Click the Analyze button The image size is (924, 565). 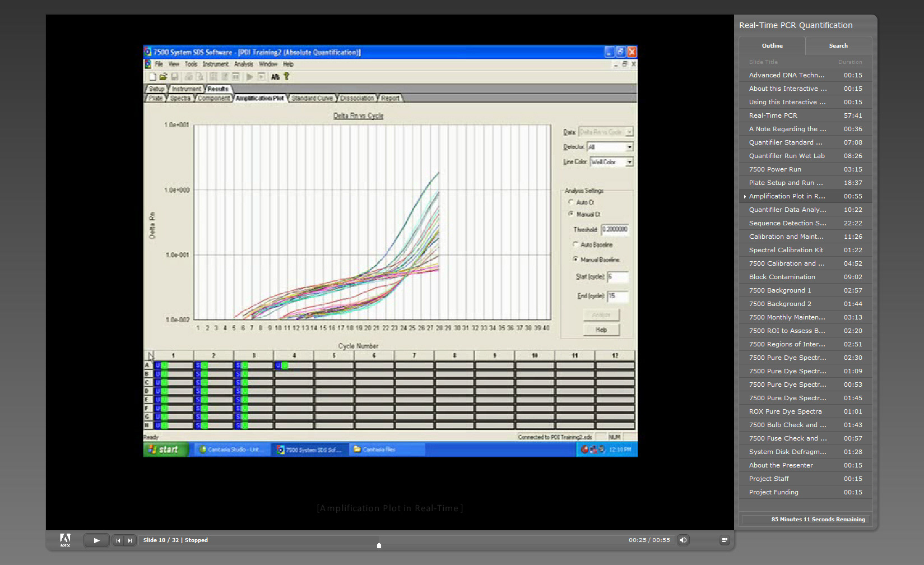pos(601,314)
